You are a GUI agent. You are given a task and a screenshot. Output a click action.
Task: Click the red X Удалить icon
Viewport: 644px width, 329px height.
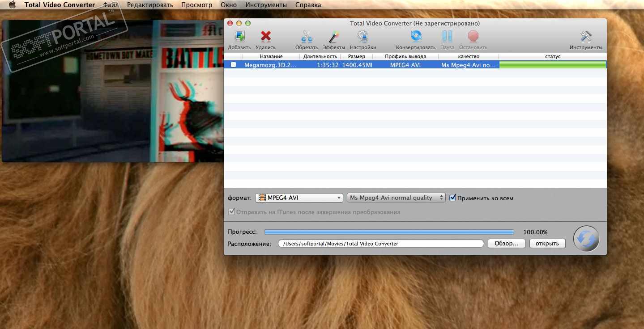pyautogui.click(x=266, y=36)
